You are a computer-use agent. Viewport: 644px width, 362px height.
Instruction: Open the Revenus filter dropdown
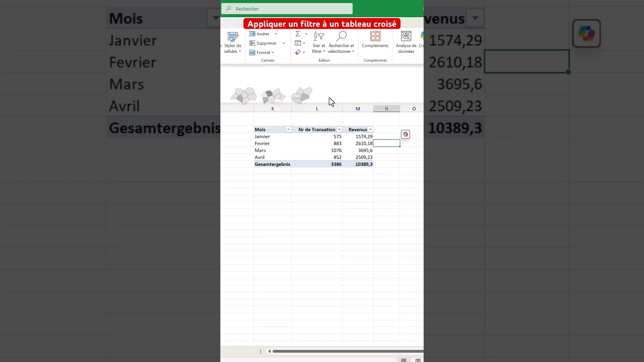tap(370, 130)
